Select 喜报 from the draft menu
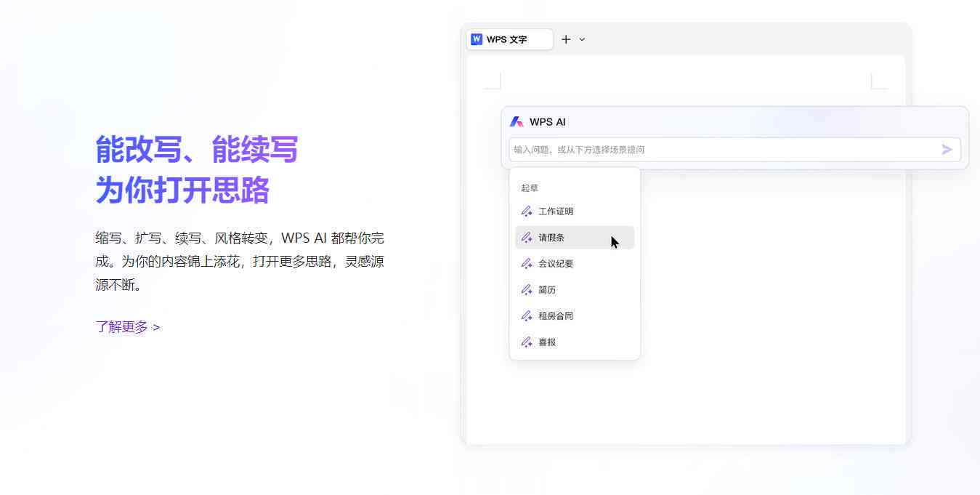 tap(575, 342)
